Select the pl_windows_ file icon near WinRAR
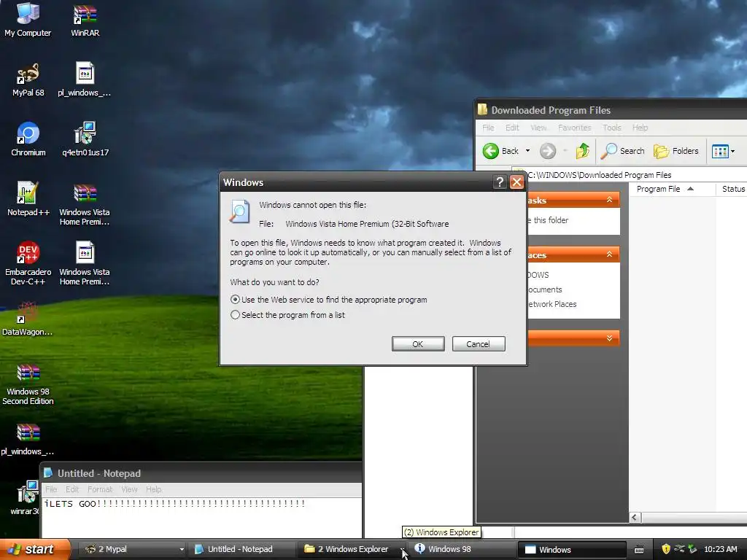Screen dimensions: 747x560 pos(85,79)
